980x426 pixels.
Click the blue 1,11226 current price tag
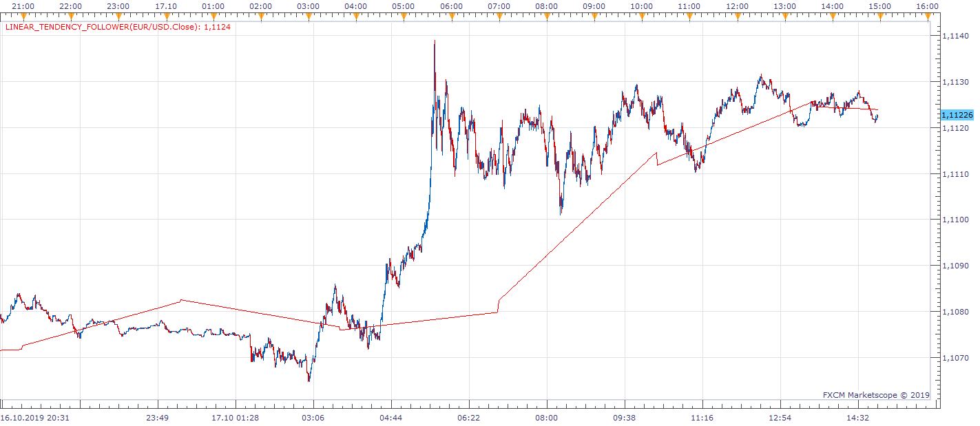click(x=956, y=115)
